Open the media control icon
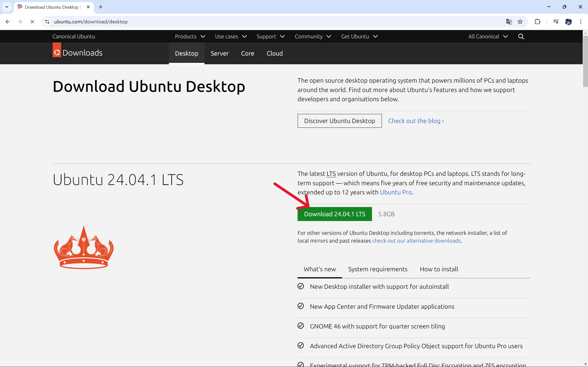Image resolution: width=588 pixels, height=367 pixels. 556,22
